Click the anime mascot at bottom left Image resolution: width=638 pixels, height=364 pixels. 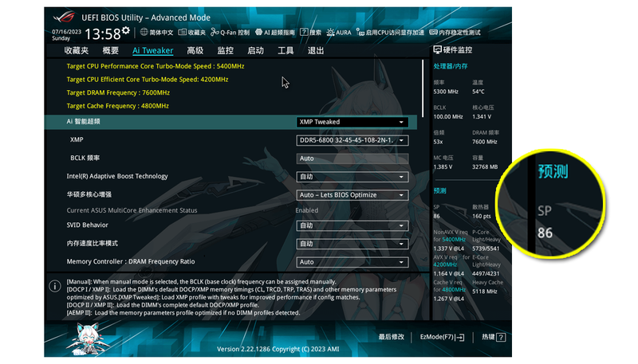pyautogui.click(x=89, y=338)
